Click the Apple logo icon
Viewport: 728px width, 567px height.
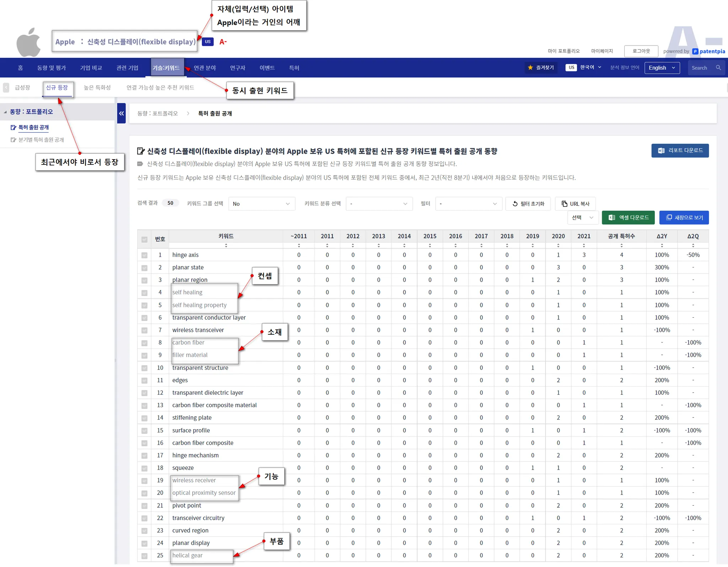pyautogui.click(x=28, y=43)
